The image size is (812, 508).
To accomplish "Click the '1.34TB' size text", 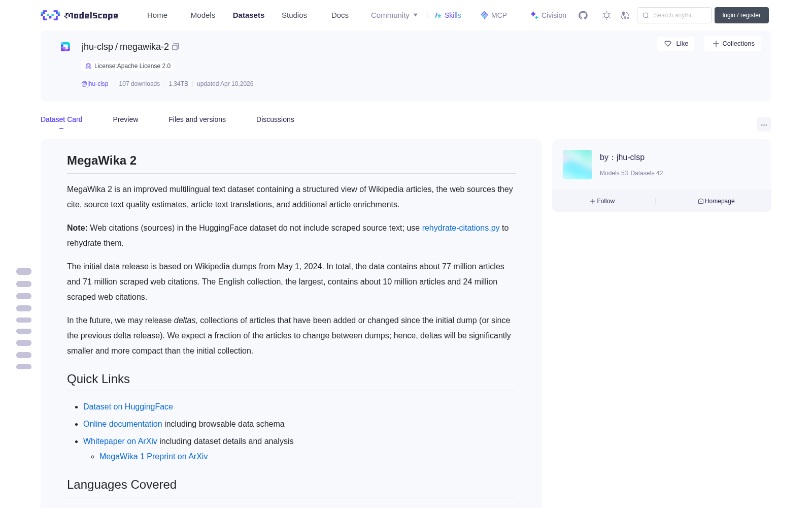I will pyautogui.click(x=178, y=84).
